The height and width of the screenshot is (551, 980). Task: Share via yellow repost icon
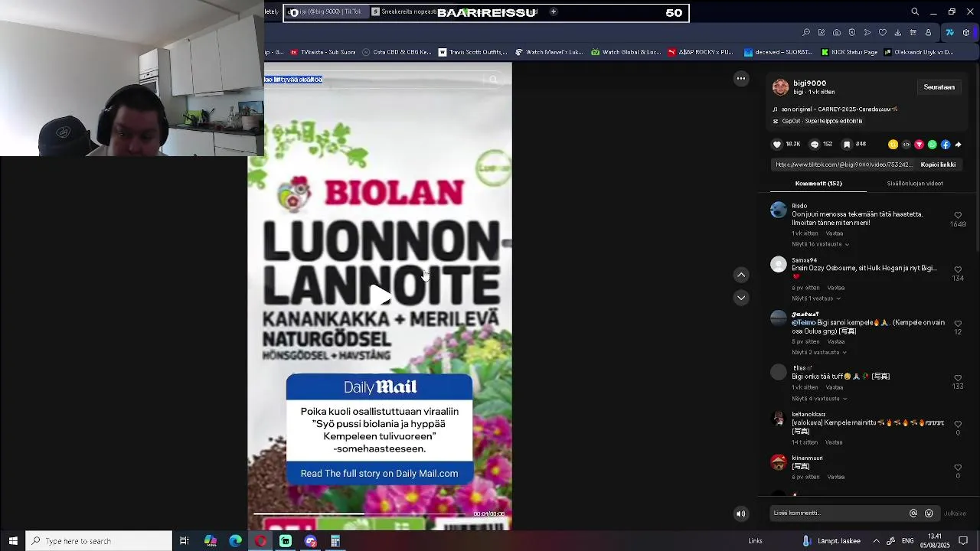[x=893, y=145]
